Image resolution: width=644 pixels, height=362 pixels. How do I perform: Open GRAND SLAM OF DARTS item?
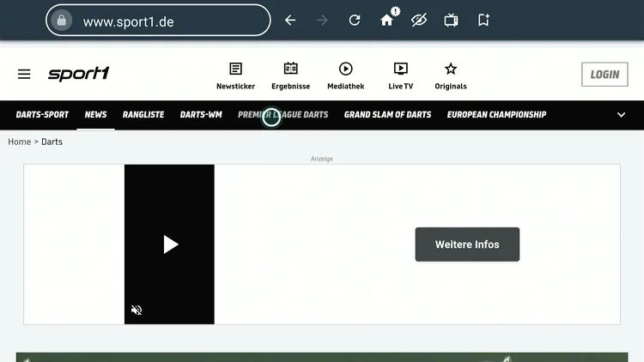388,114
